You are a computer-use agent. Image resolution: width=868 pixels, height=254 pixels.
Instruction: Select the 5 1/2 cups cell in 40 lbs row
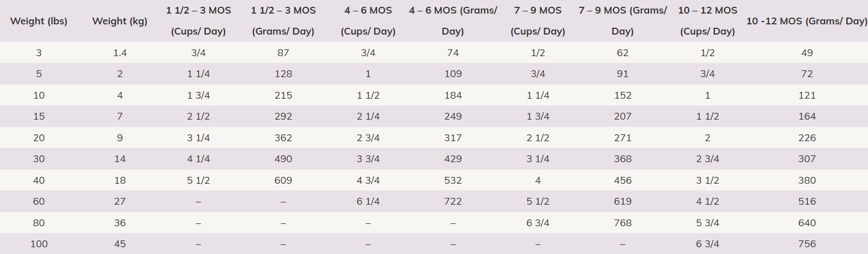[198, 180]
